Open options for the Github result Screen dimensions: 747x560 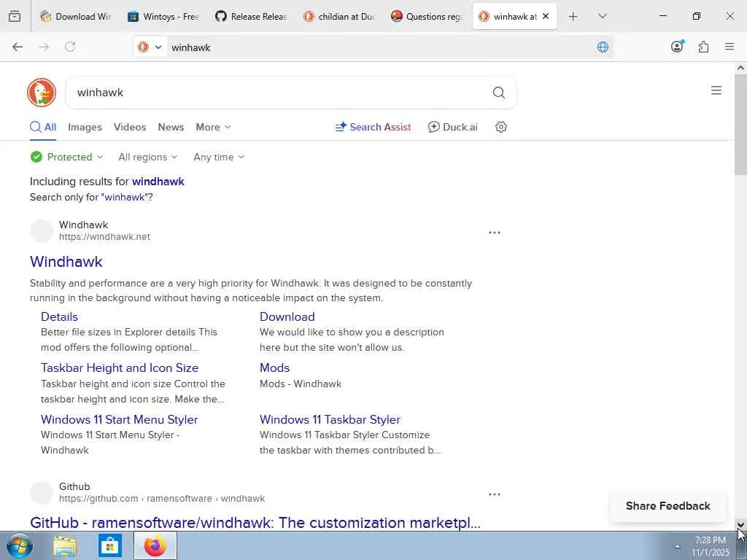tap(495, 494)
